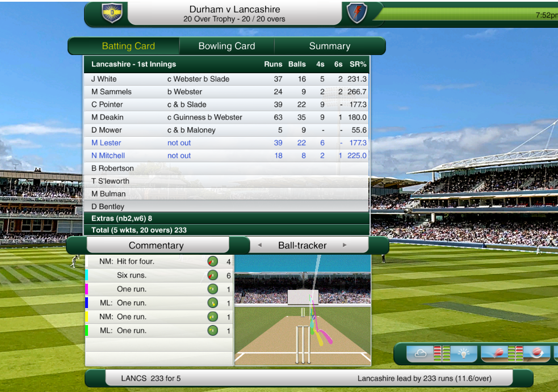The image size is (558, 392).
Task: Open the Summary tab
Action: click(x=330, y=46)
